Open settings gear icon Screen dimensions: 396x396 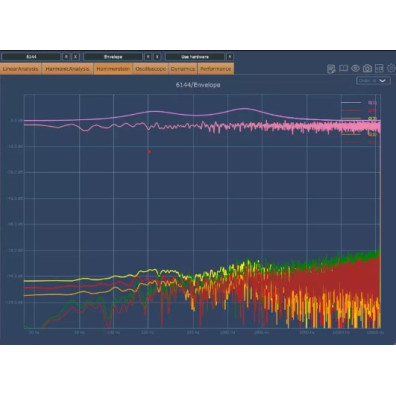point(391,68)
